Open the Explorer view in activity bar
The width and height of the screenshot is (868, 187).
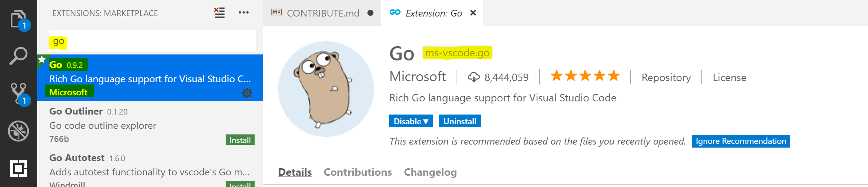18,19
